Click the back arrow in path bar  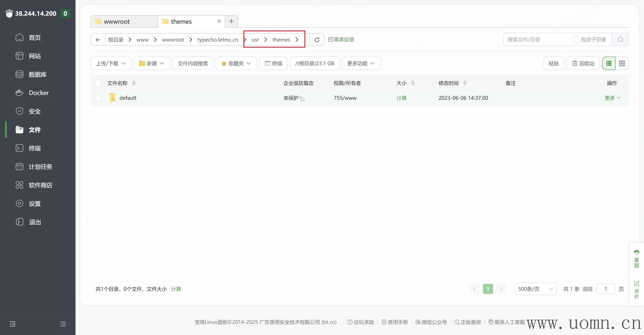[98, 39]
